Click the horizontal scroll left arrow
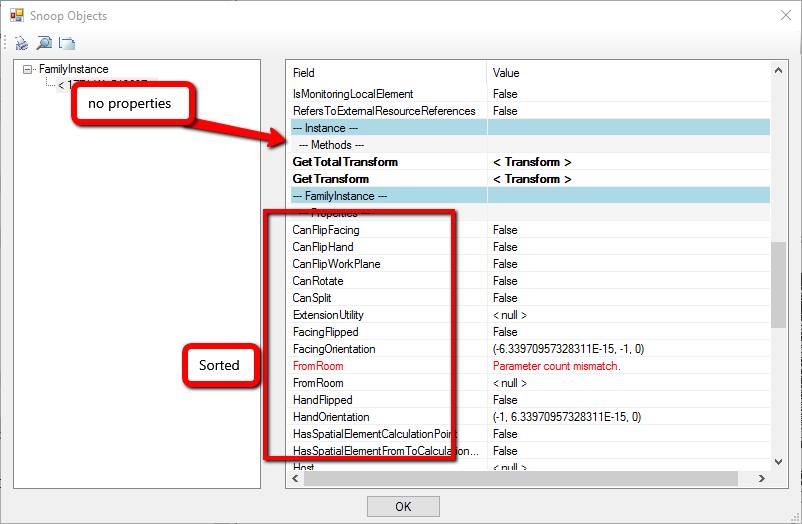The image size is (802, 524). pos(295,478)
